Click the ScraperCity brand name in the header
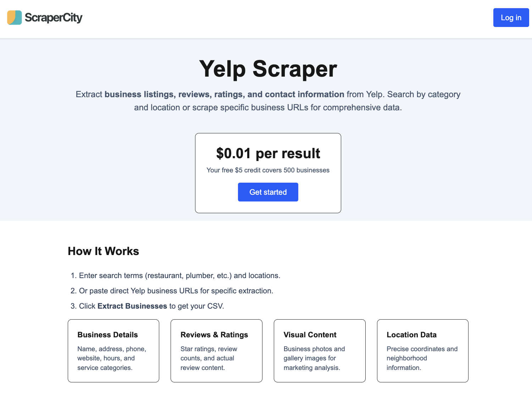Image resolution: width=532 pixels, height=398 pixels. click(54, 17)
